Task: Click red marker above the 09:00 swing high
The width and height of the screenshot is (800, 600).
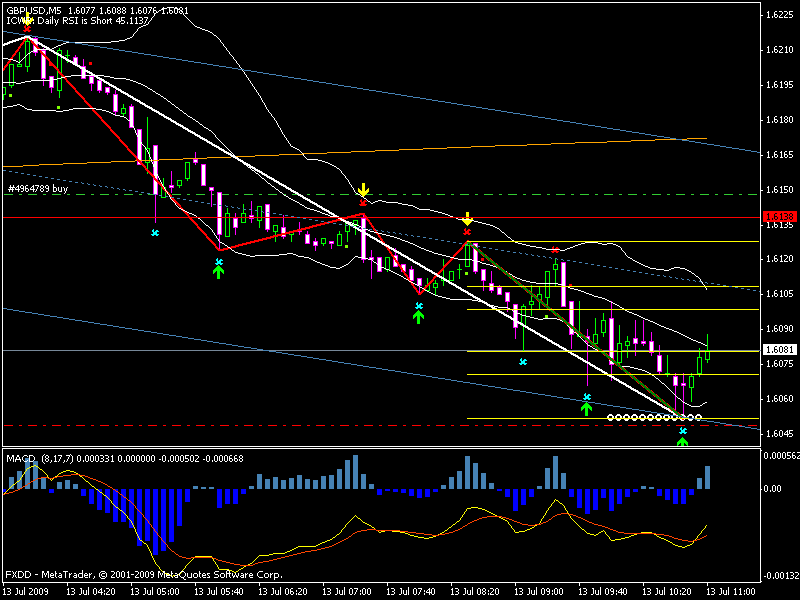Action: [555, 249]
